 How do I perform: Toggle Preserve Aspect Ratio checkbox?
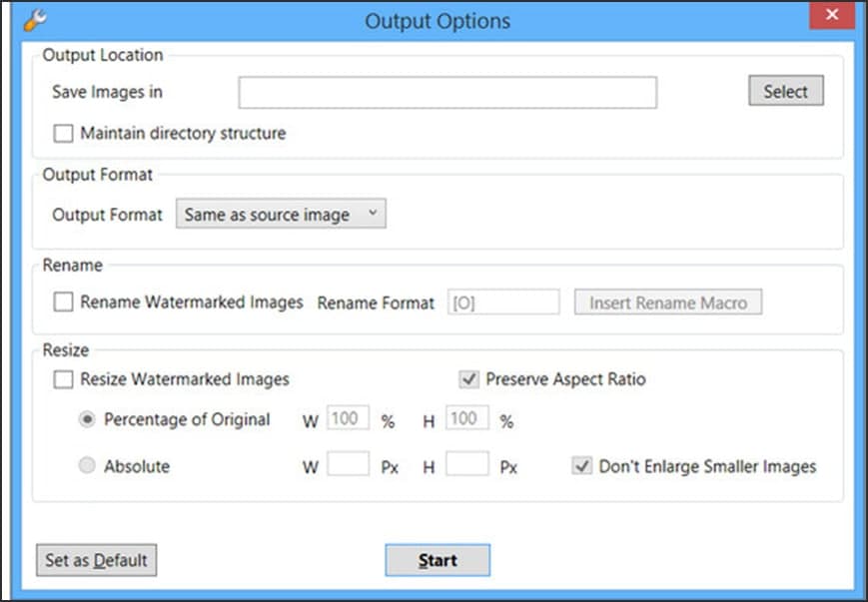pyautogui.click(x=468, y=379)
